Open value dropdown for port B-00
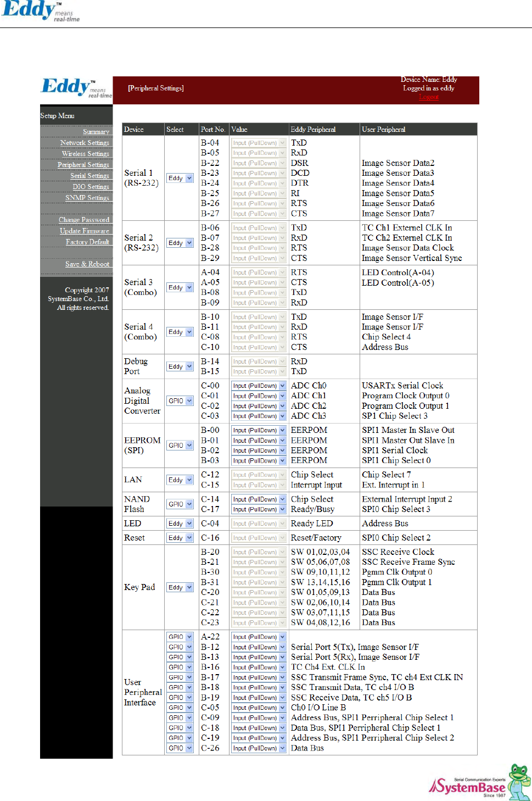532x801 pixels. 259,430
